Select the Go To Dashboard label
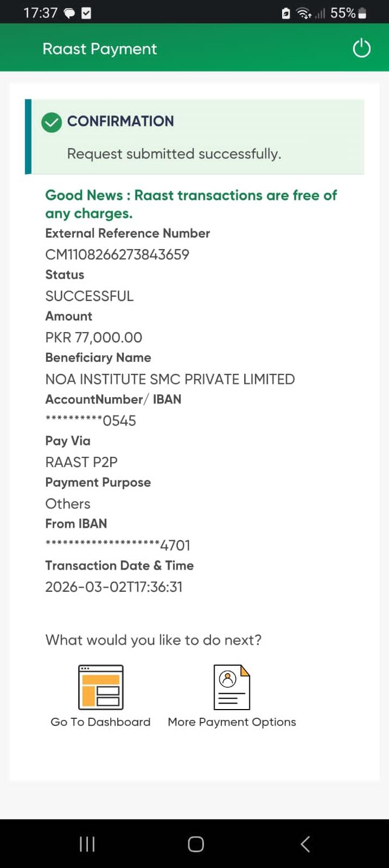 coord(100,722)
